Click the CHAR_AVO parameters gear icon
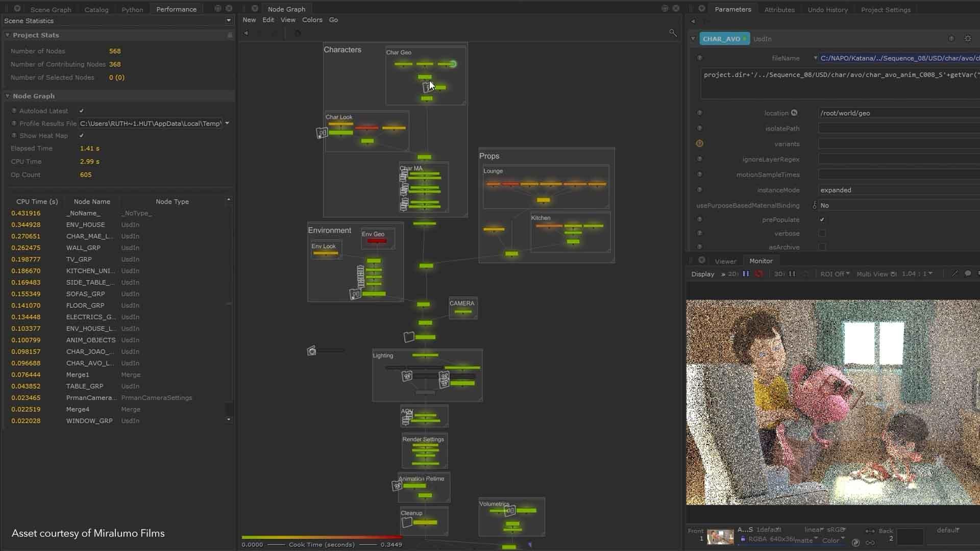 [968, 39]
